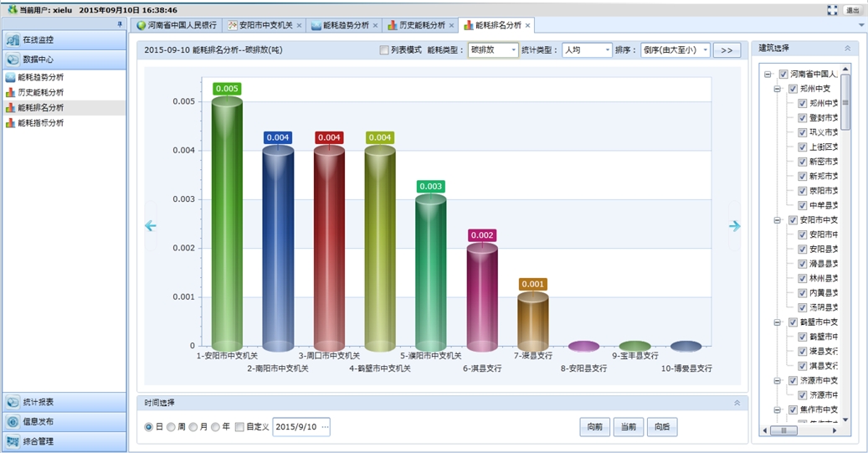Image resolution: width=868 pixels, height=453 pixels.
Task: Click the left arrow beside the chart
Action: (151, 226)
